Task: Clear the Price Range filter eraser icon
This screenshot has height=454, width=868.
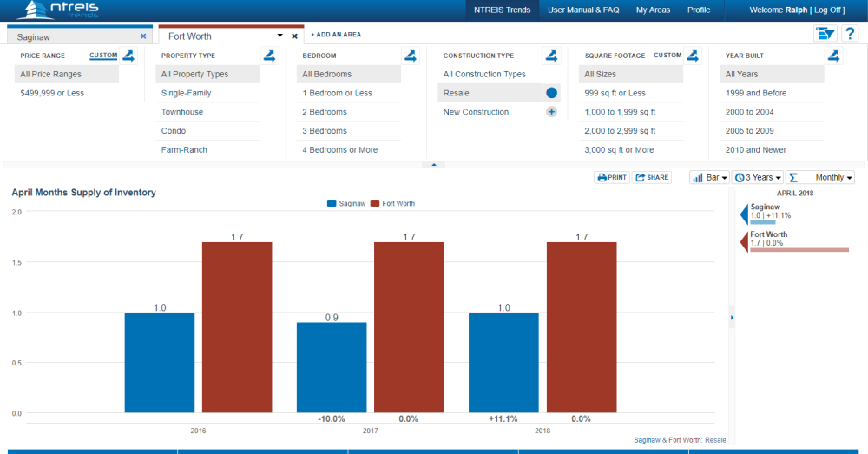Action: (x=128, y=56)
